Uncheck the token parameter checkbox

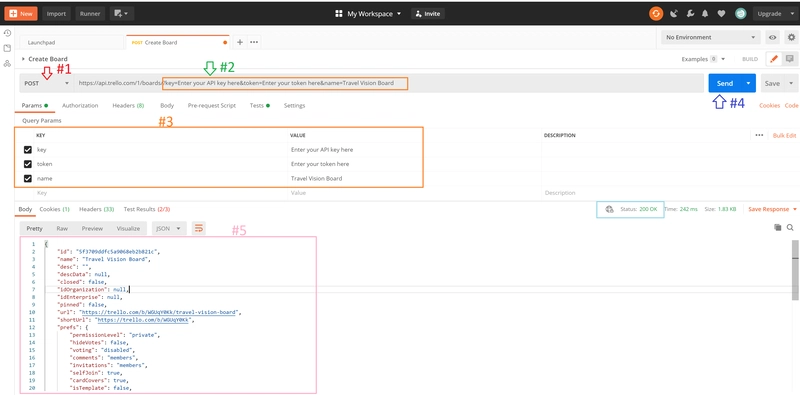(x=28, y=164)
